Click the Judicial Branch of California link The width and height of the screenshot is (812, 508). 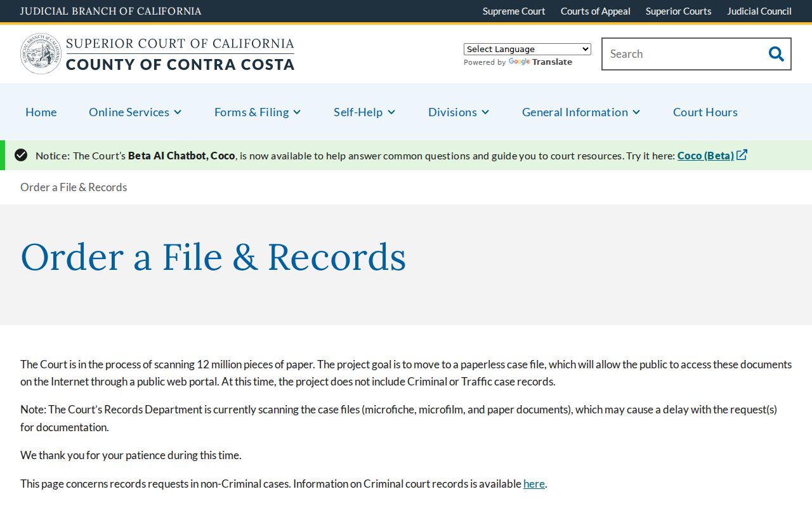click(111, 11)
